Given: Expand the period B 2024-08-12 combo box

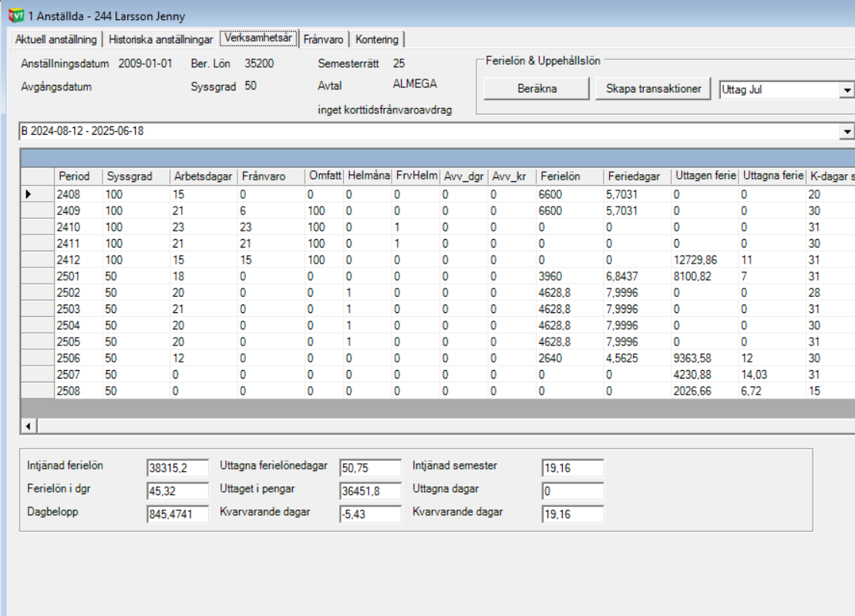Looking at the screenshot, I should [x=847, y=131].
